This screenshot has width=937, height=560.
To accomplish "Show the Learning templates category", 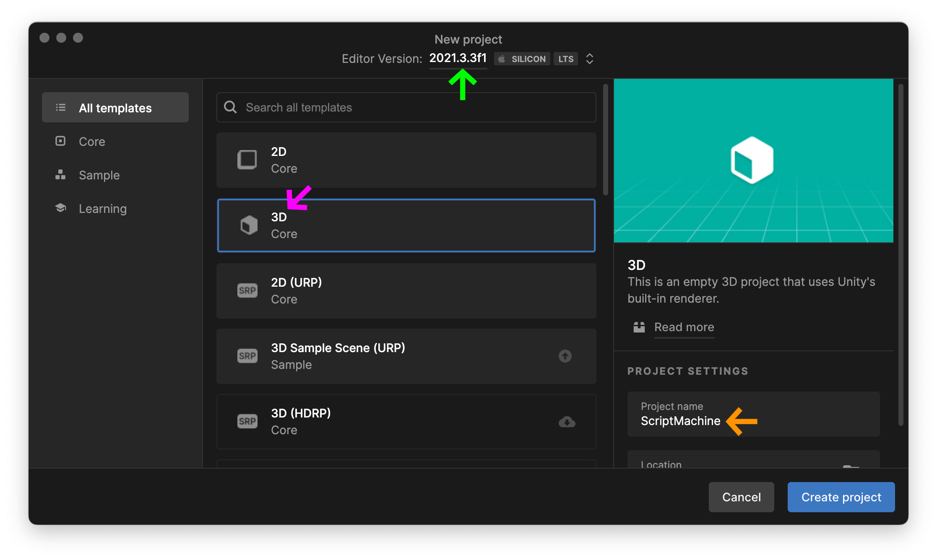I will coord(102,208).
